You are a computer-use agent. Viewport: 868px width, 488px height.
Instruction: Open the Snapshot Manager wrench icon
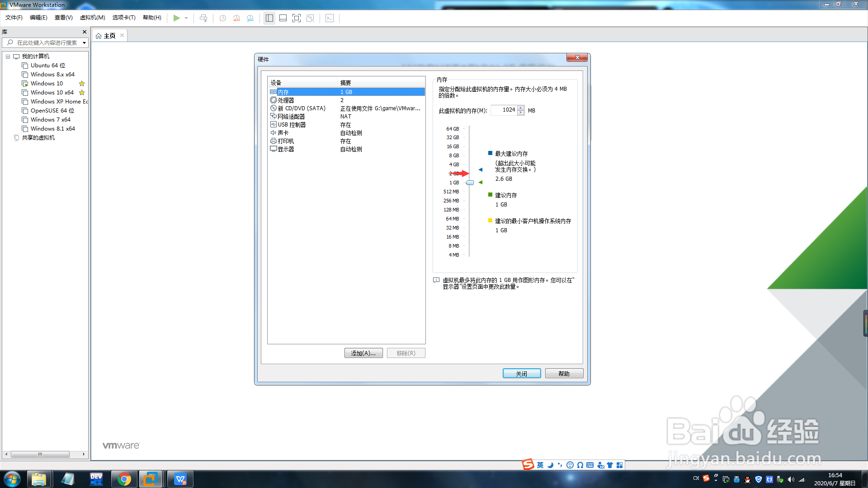pyautogui.click(x=250, y=18)
